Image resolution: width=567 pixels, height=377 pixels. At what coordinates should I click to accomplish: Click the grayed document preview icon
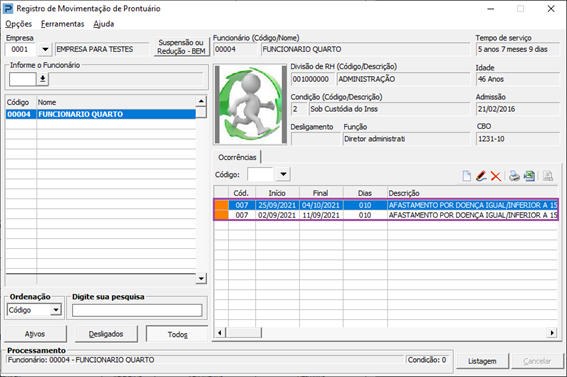tap(548, 176)
